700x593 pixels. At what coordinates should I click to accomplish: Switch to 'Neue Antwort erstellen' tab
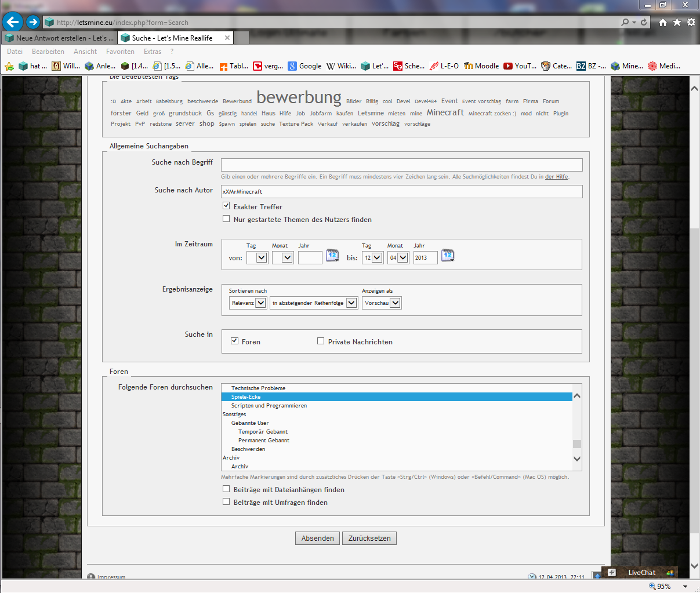(x=60, y=38)
